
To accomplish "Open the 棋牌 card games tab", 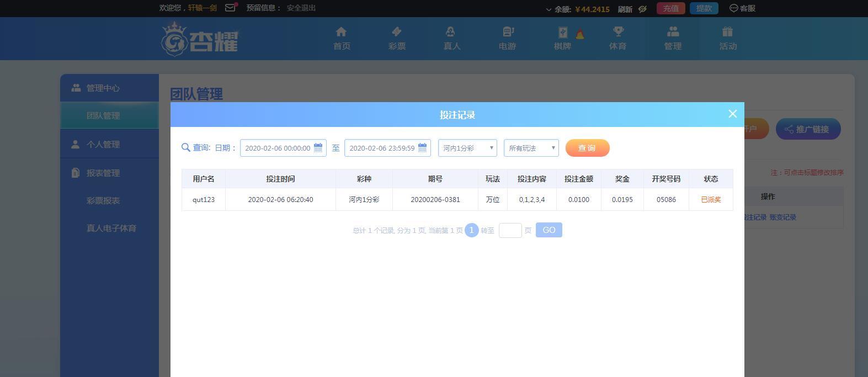I will (562, 39).
